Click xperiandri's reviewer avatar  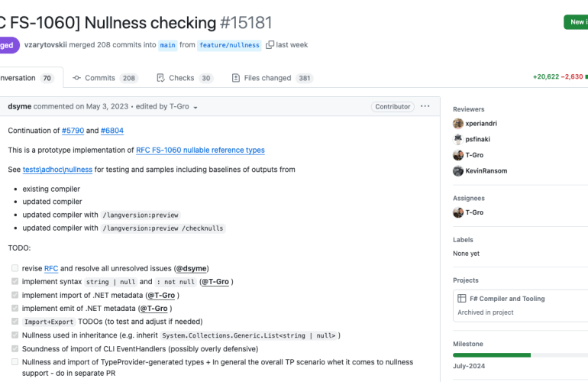pos(458,123)
